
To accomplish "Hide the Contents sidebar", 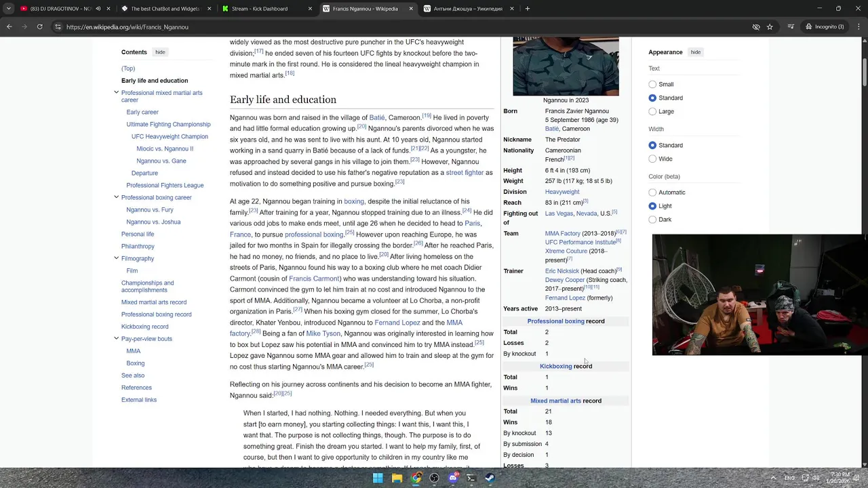I will (160, 52).
